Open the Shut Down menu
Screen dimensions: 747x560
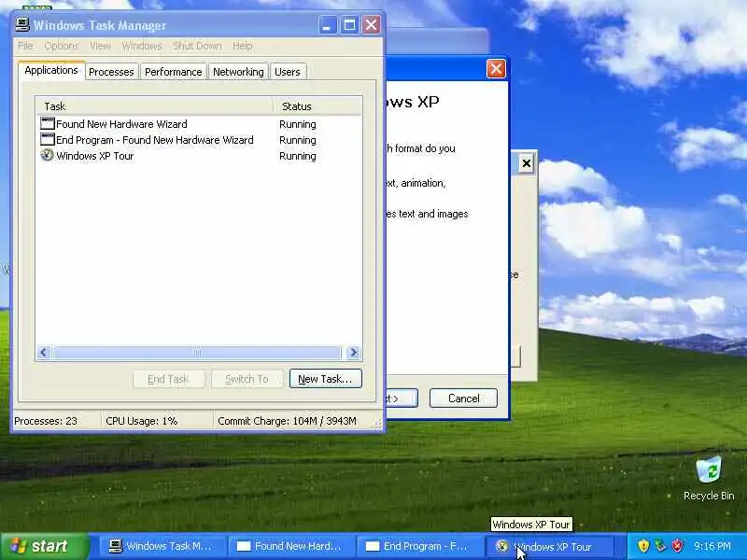tap(197, 46)
